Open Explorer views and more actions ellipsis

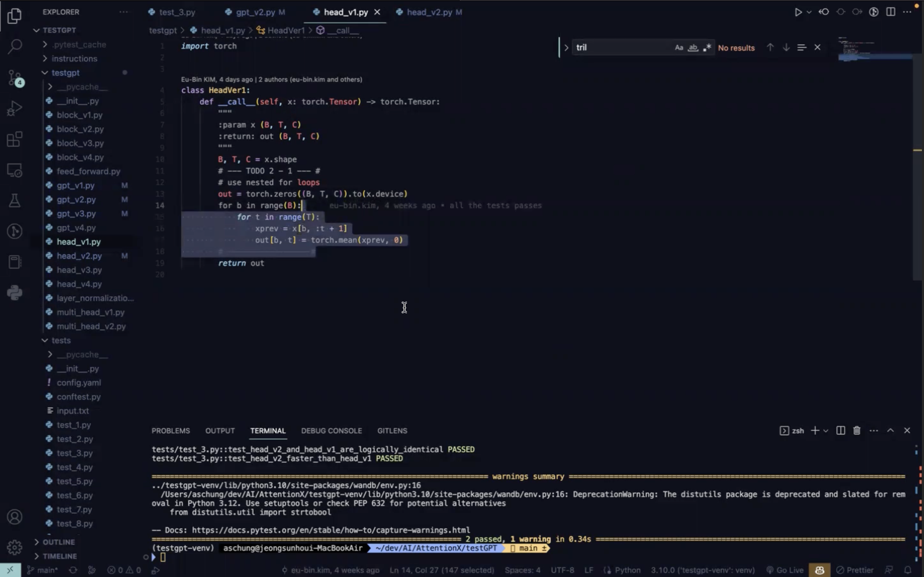123,12
